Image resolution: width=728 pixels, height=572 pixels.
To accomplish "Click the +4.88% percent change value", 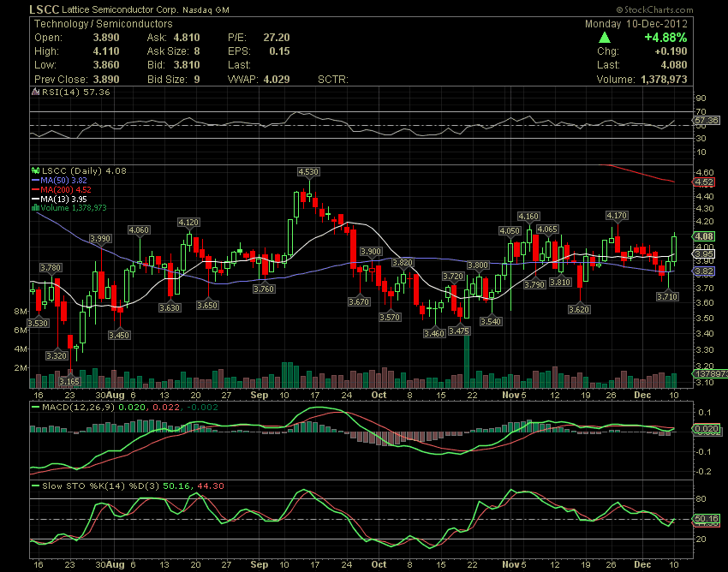I will pyautogui.click(x=665, y=38).
